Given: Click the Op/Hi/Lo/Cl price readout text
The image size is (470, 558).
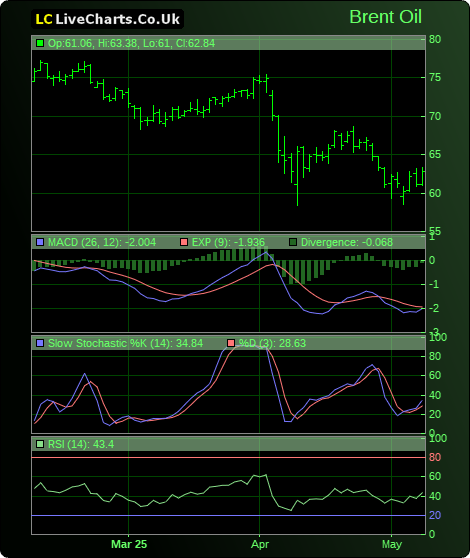Looking at the screenshot, I should pos(131,43).
